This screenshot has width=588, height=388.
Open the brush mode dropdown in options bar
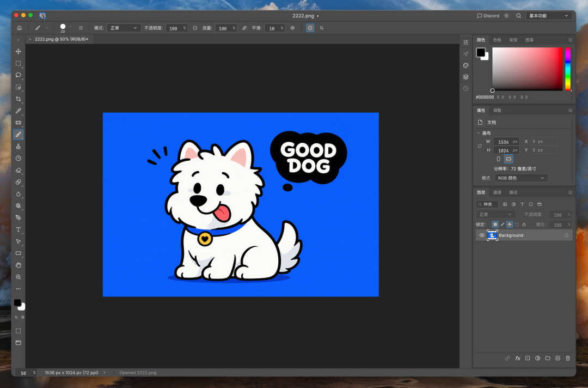coord(124,28)
